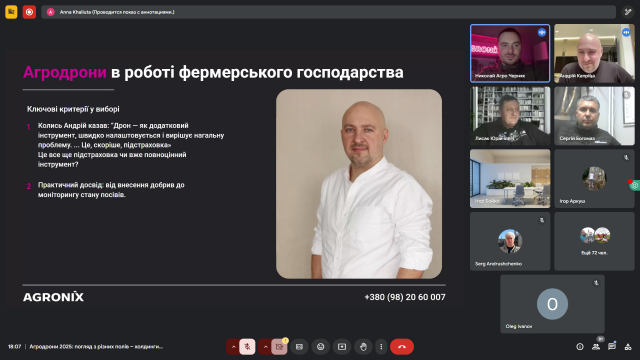Click the phone number +380 (98) 20 60 007
640x360 pixels.
pyautogui.click(x=404, y=297)
